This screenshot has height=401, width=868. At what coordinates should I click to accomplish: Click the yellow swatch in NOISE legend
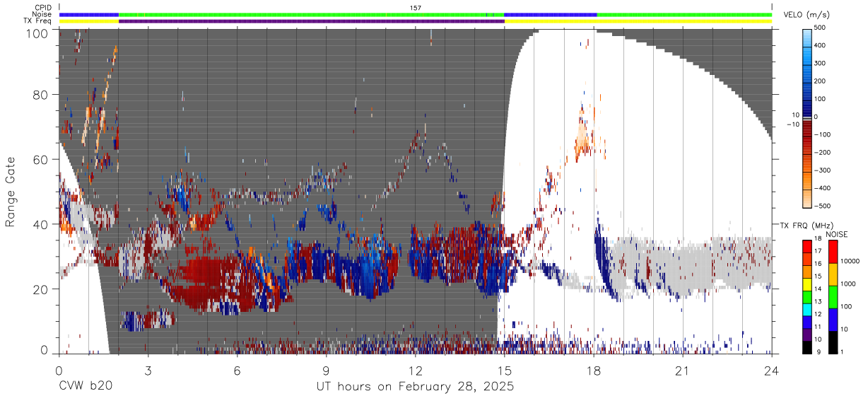(834, 274)
